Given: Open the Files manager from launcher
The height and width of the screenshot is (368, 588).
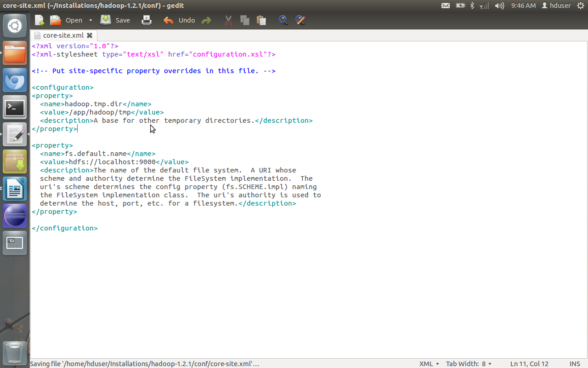Looking at the screenshot, I should pos(15,53).
